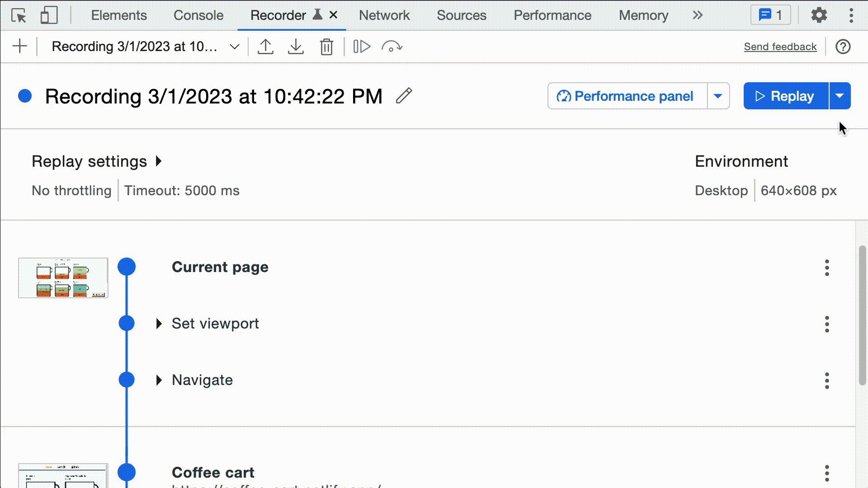Click the Recorder tab
The height and width of the screenshot is (488, 868).
[277, 15]
